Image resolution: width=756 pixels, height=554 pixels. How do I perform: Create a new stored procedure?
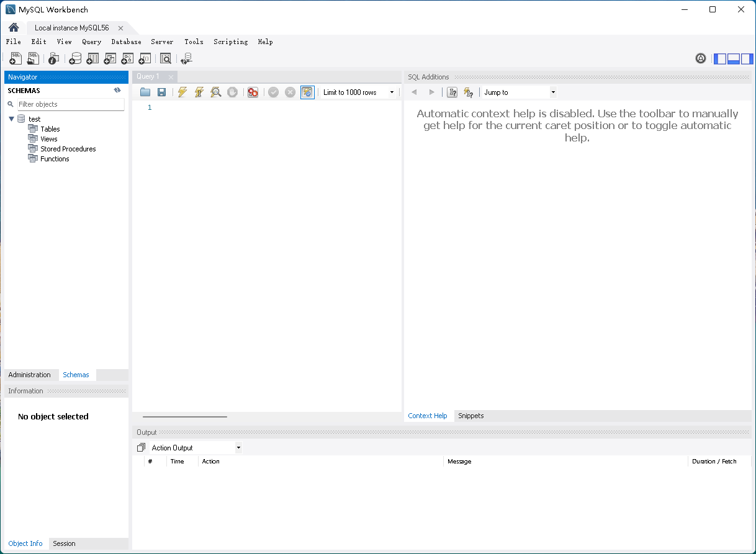[x=127, y=58]
